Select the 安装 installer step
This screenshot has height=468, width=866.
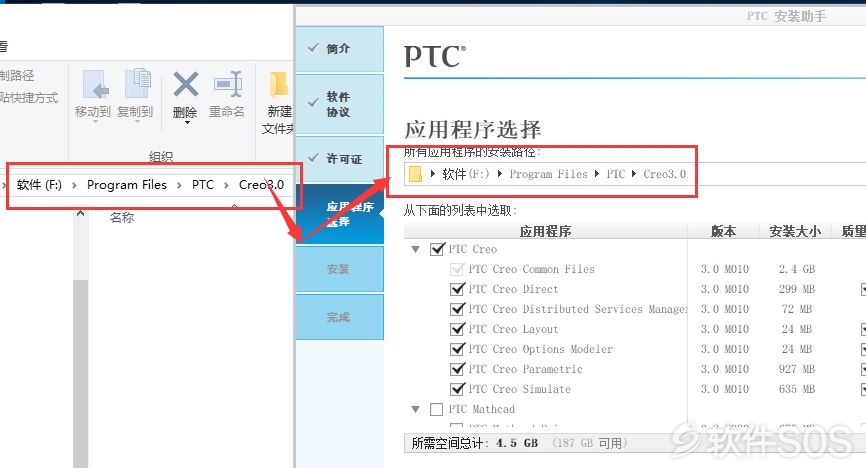(340, 269)
